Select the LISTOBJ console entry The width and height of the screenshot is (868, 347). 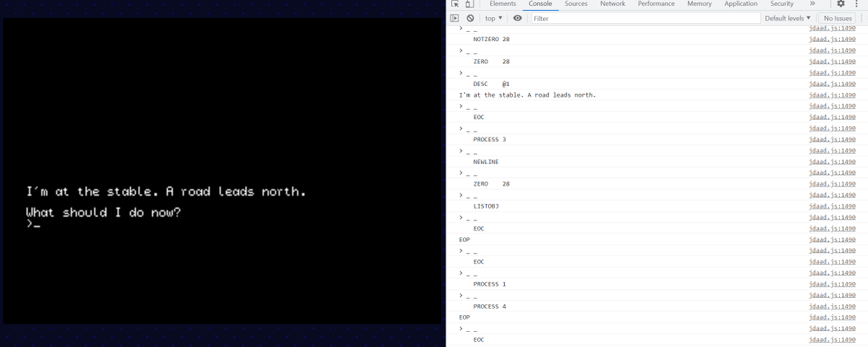tap(486, 206)
